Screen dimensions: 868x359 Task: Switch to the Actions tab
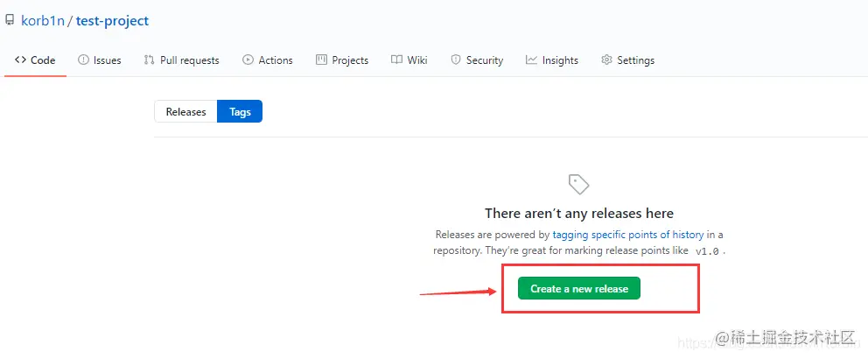click(268, 60)
